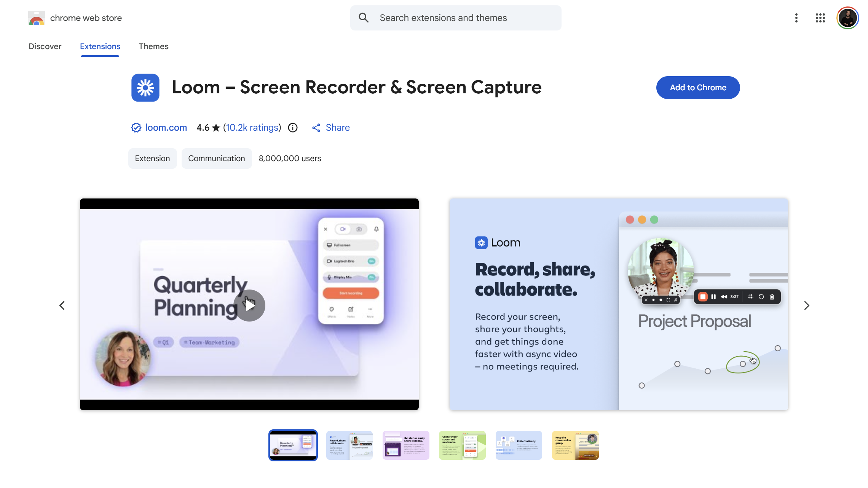This screenshot has width=868, height=488.
Task: Select the Edit effortlessly thumbnail
Action: click(x=519, y=445)
